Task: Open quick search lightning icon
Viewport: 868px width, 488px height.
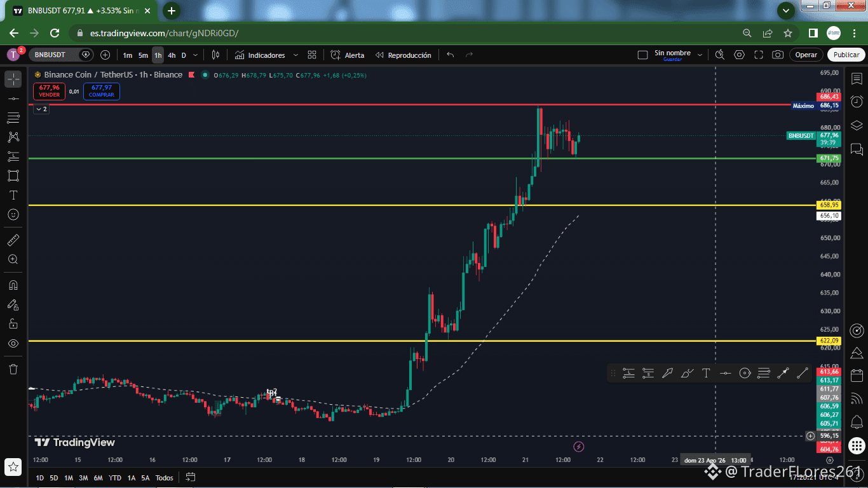Action: coord(719,55)
